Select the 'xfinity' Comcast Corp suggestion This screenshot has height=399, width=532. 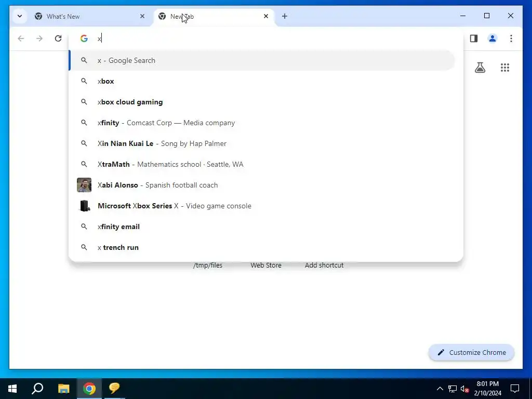262,123
